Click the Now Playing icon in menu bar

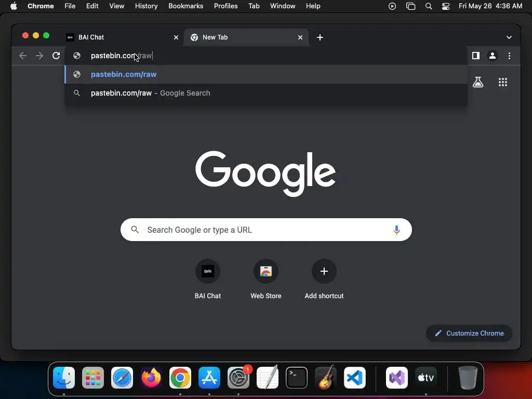(392, 6)
